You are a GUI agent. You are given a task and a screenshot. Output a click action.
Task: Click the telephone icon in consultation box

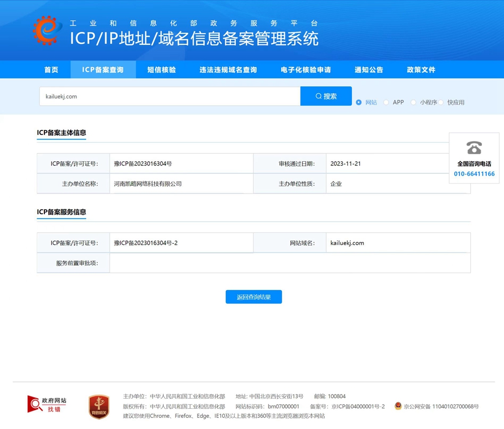[474, 148]
